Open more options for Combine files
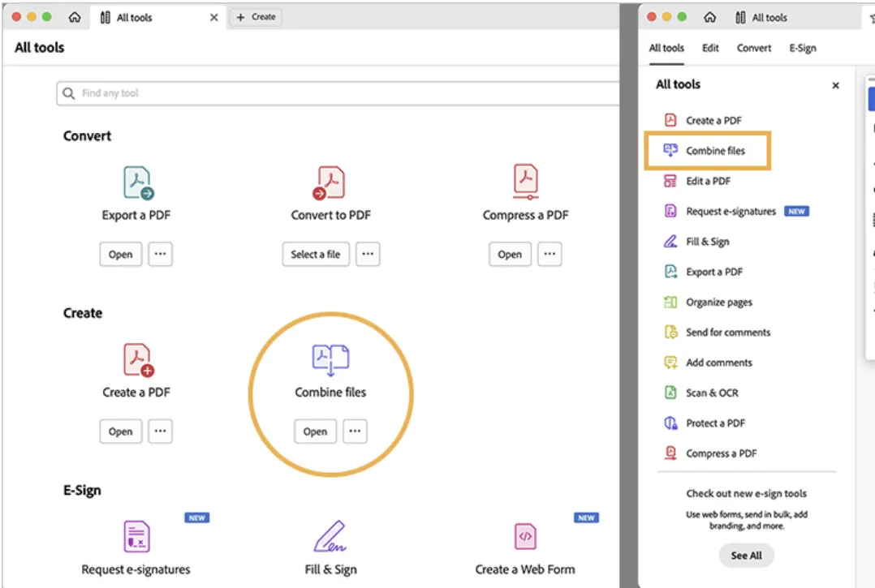 pos(355,431)
